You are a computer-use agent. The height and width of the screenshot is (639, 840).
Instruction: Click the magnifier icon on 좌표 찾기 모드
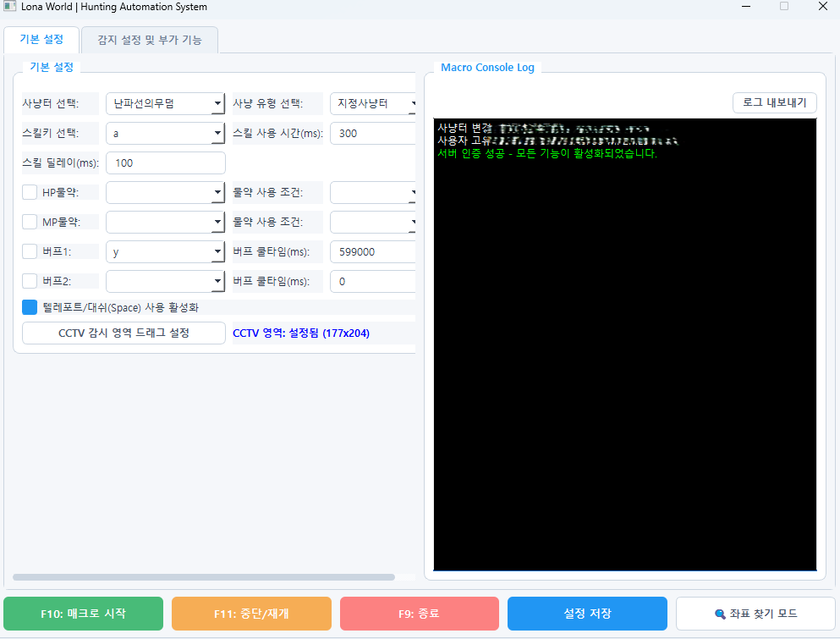(x=721, y=614)
